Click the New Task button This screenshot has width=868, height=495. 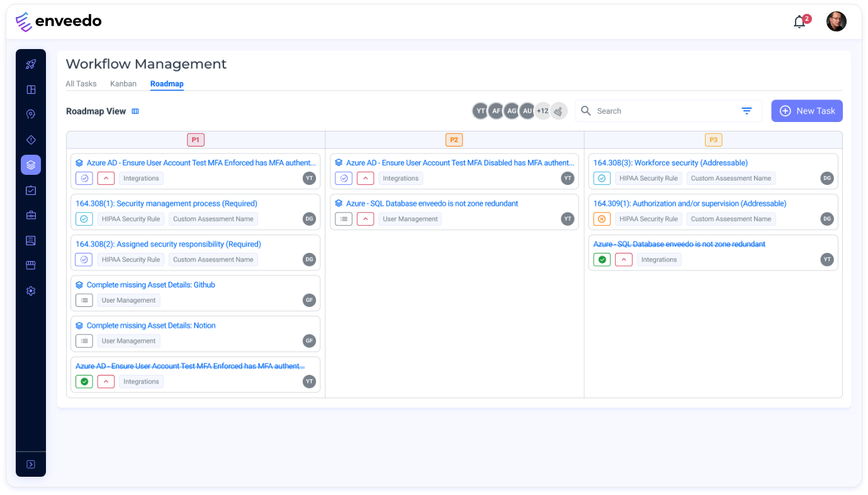(807, 111)
